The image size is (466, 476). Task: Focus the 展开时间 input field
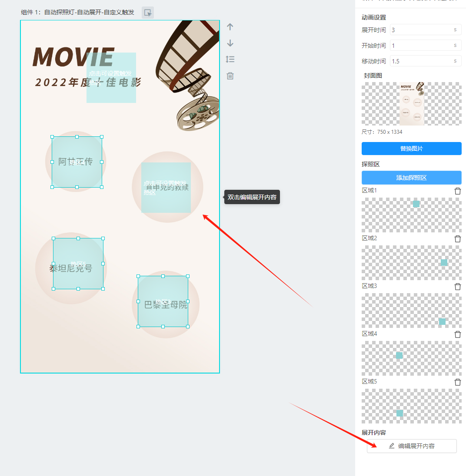(421, 30)
